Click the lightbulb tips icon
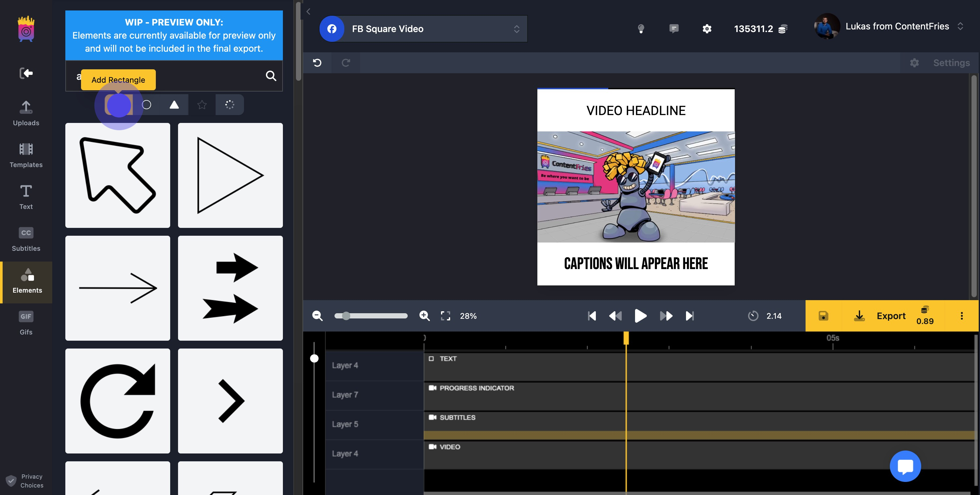Screen dimensions: 980x495 pos(641,28)
